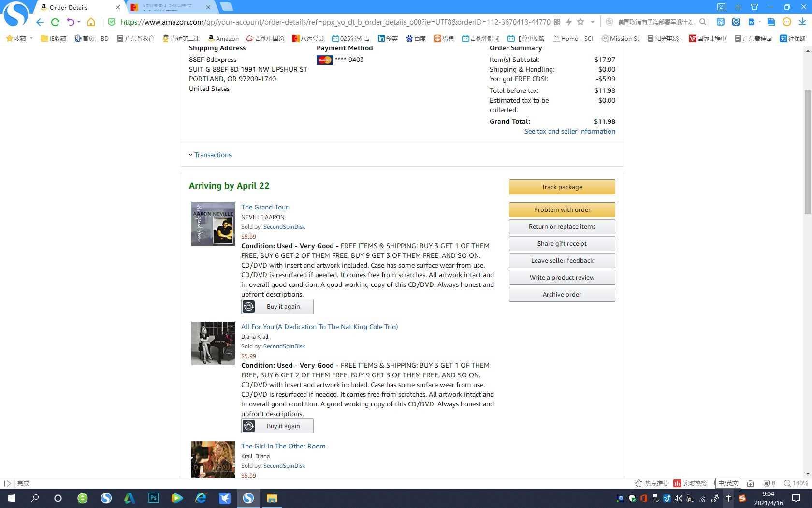Open Photoshop from the taskbar
This screenshot has width=812, height=508.
pyautogui.click(x=153, y=498)
